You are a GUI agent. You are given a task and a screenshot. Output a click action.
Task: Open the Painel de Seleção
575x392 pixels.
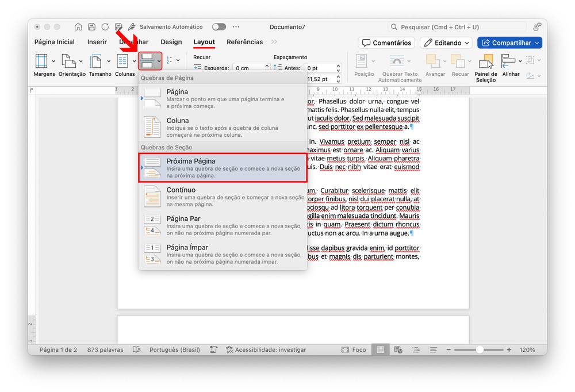(x=486, y=62)
